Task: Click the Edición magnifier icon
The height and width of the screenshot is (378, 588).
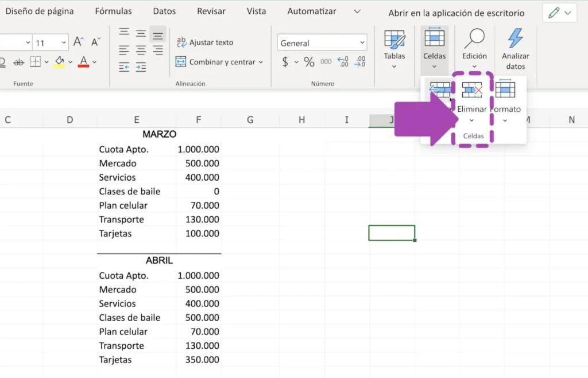Action: pos(474,39)
